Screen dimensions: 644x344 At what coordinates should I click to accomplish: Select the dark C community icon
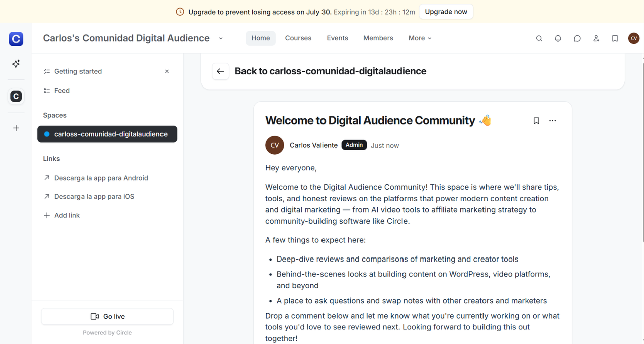coord(16,96)
